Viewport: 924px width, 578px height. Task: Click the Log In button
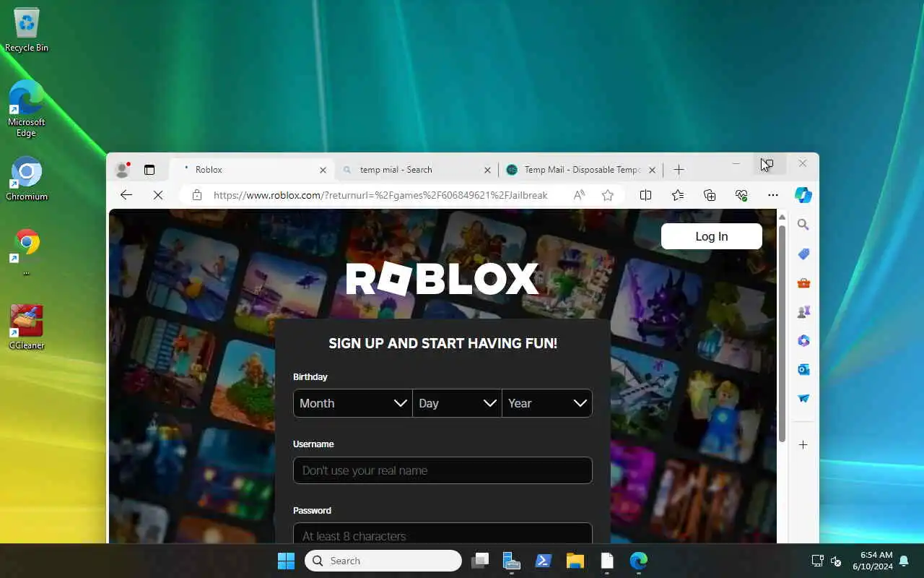[712, 236]
